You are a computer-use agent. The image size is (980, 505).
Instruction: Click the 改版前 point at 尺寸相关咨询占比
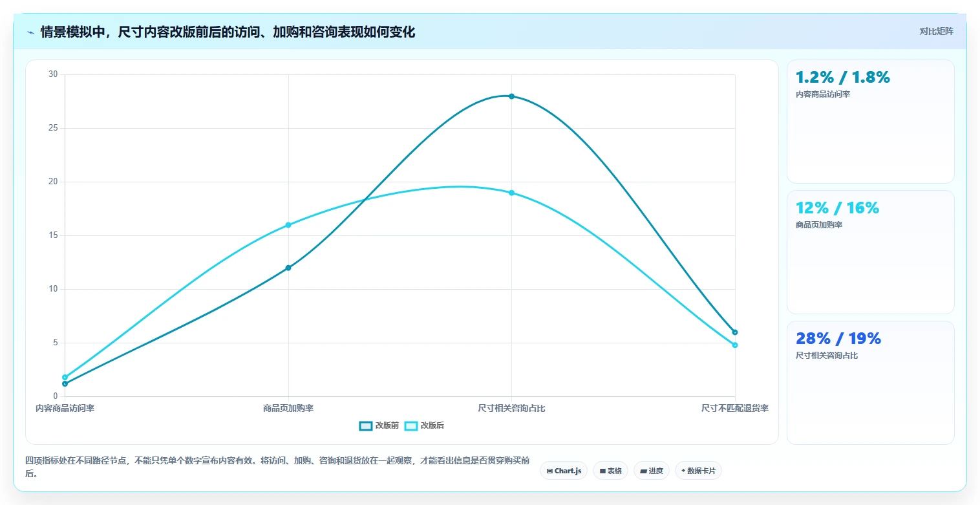click(511, 96)
